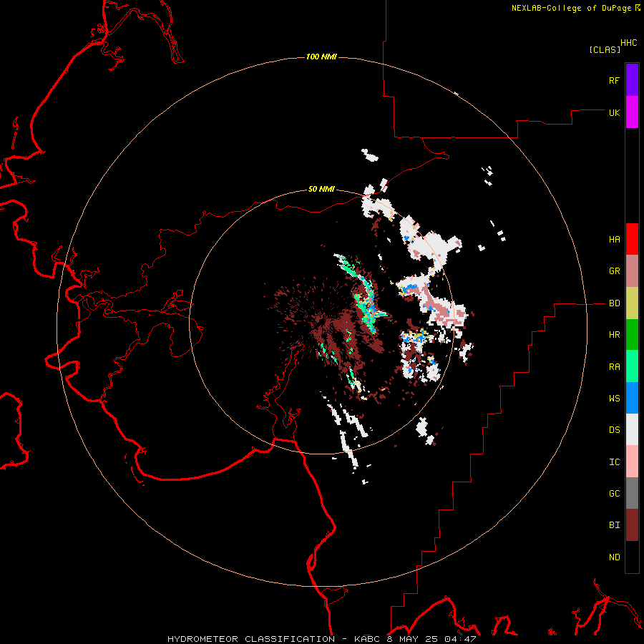644x644 pixels.
Task: Click the ND black legend swatch
Action: coord(632,557)
